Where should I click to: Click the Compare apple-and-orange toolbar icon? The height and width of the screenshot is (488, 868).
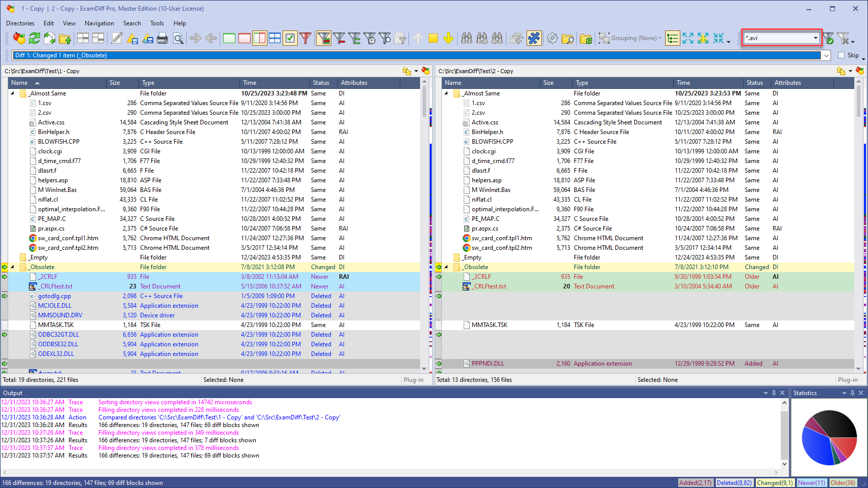[x=19, y=38]
